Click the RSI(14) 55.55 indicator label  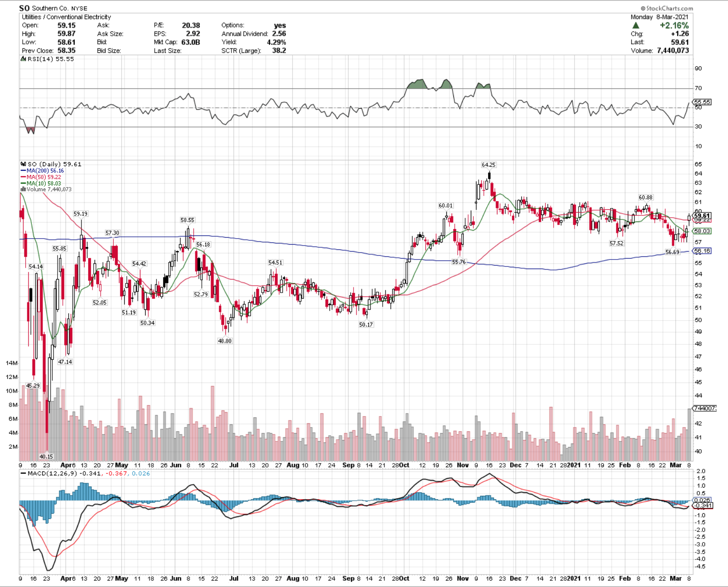coord(51,59)
